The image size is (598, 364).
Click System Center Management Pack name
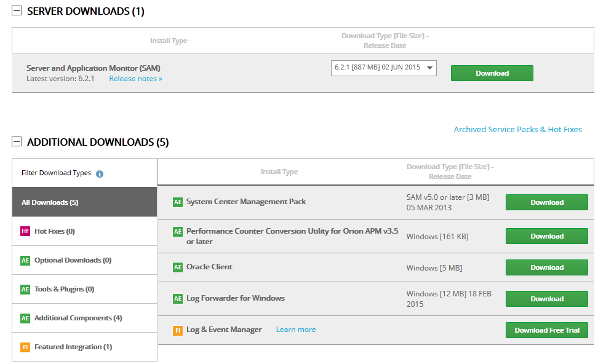pyautogui.click(x=246, y=202)
